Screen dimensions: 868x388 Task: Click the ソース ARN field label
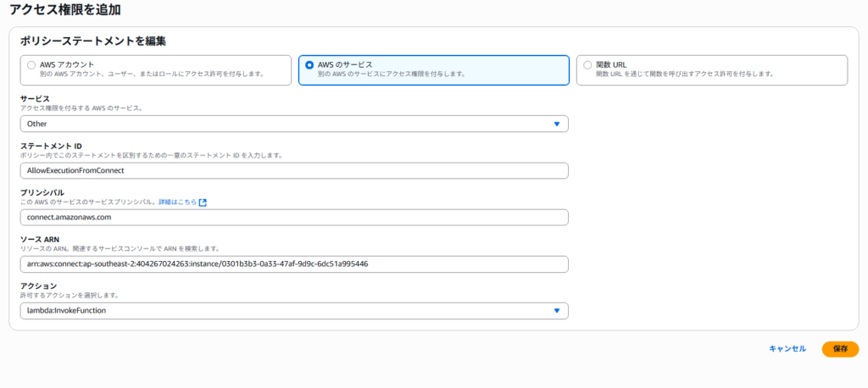point(42,239)
